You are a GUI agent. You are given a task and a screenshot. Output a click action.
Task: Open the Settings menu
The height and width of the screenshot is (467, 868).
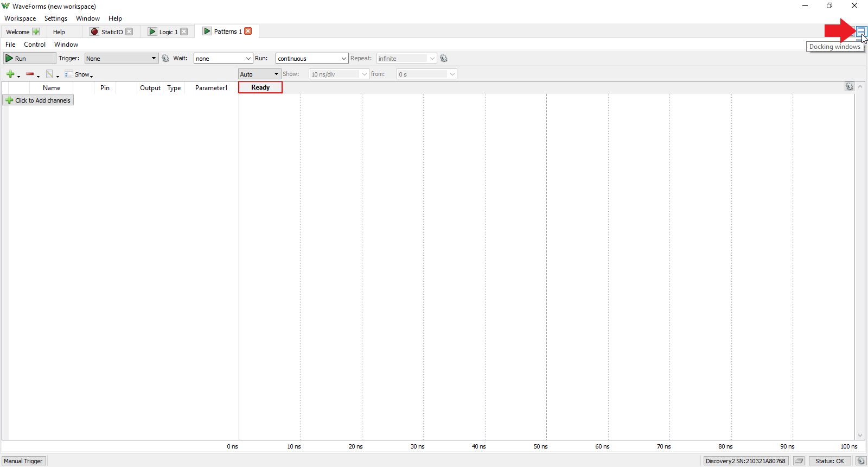coord(56,18)
